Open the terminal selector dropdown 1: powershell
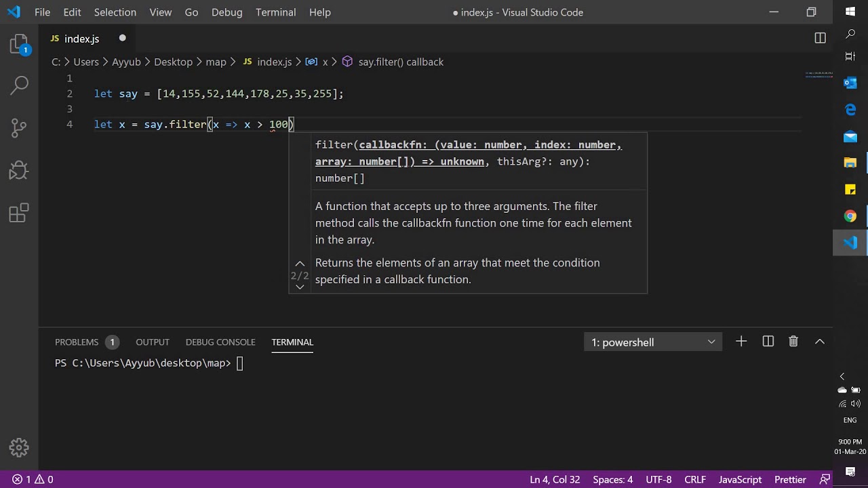The width and height of the screenshot is (868, 488). [x=653, y=342]
